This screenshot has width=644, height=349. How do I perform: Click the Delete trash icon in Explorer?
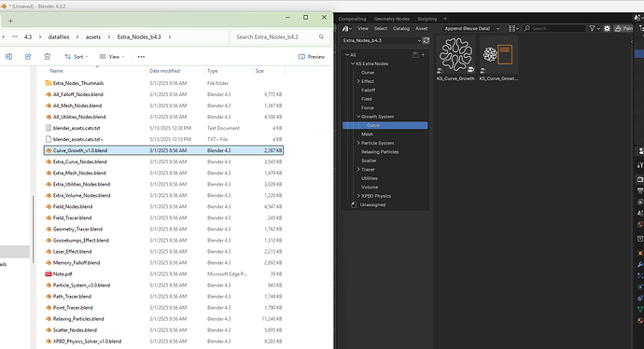(x=48, y=57)
